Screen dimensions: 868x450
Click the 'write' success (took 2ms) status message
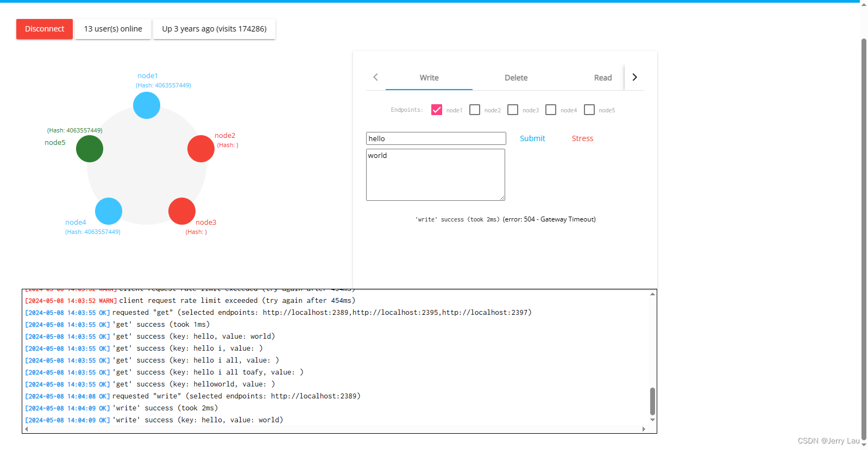point(457,219)
